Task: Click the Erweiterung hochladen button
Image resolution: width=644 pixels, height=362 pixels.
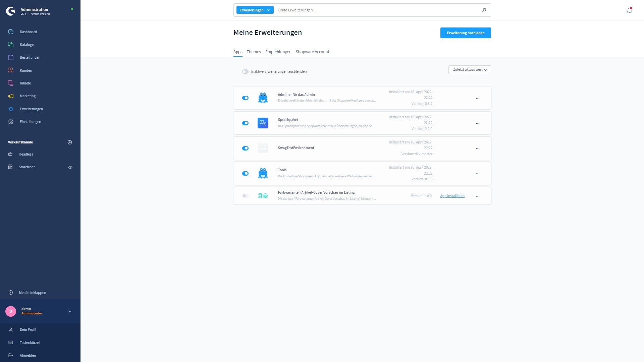Action: point(466,33)
